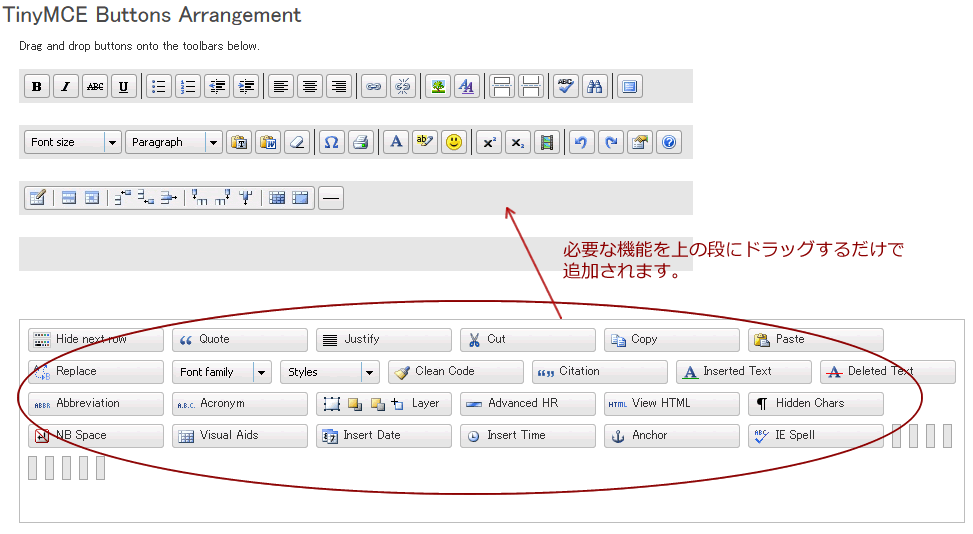This screenshot has height=534, width=973.
Task: Pick background highlight color icon
Action: point(425,142)
